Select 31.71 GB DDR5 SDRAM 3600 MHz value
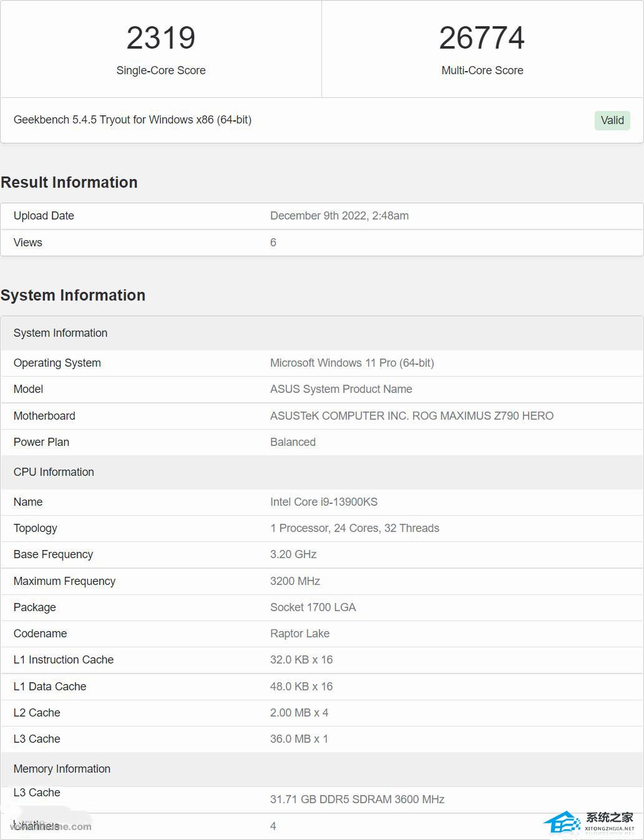The width and height of the screenshot is (644, 840). tap(358, 799)
